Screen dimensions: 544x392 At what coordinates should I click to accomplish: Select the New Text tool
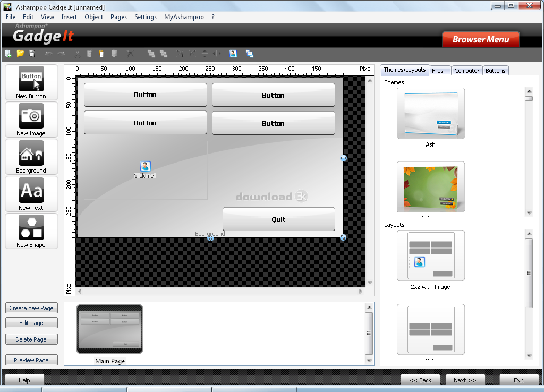[x=31, y=193]
